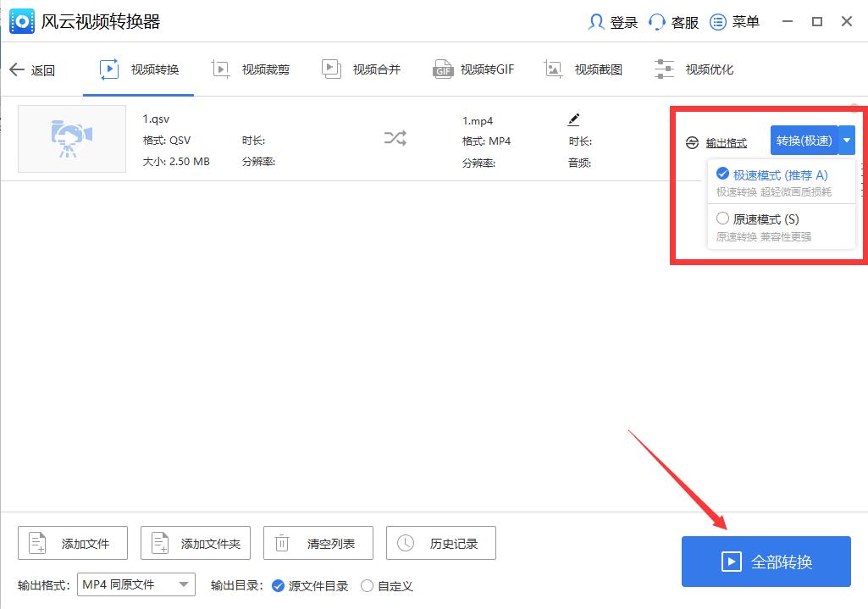Open the MP4 同原文件 format dropdown
This screenshot has width=868, height=609.
point(135,584)
